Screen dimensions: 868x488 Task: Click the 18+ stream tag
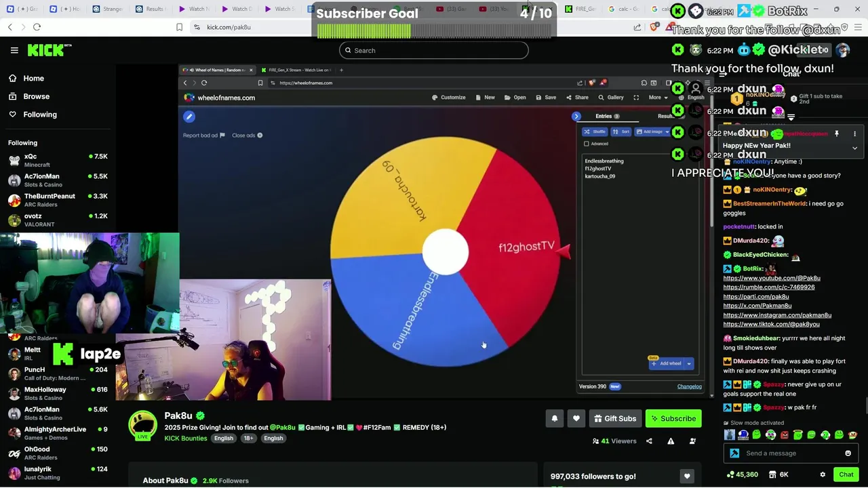click(x=248, y=439)
